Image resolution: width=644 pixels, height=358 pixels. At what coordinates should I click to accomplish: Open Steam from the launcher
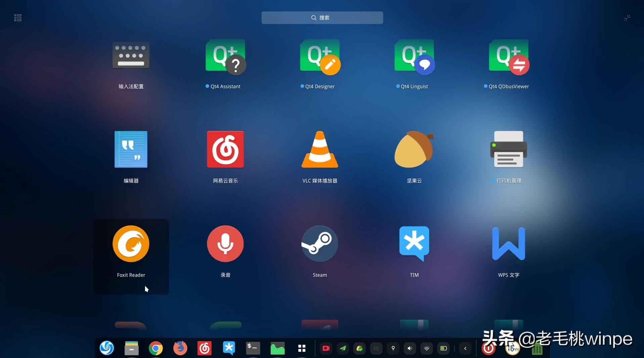coord(319,244)
